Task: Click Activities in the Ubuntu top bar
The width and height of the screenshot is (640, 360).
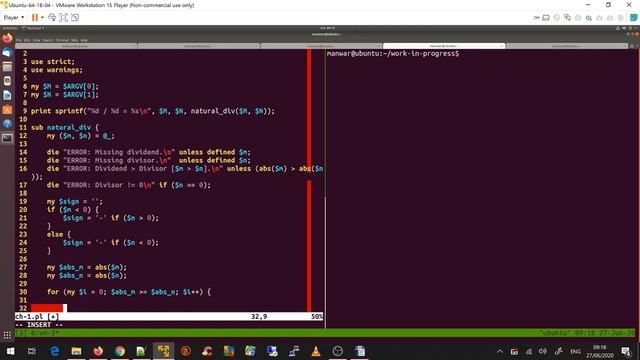Action: [10, 28]
